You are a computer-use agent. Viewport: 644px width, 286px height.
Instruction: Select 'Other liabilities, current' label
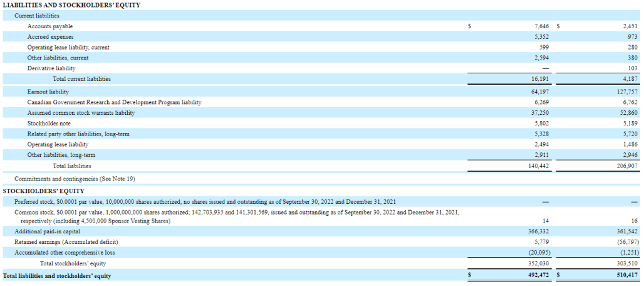[58, 58]
